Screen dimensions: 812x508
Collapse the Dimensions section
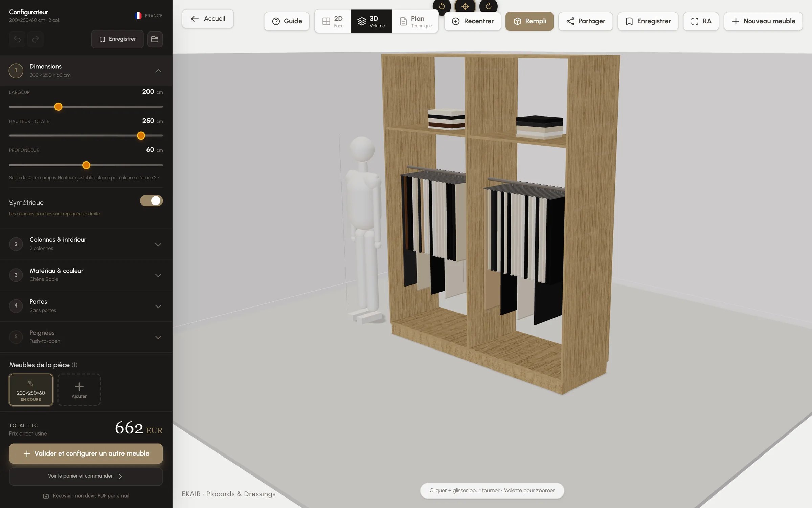[86, 71]
